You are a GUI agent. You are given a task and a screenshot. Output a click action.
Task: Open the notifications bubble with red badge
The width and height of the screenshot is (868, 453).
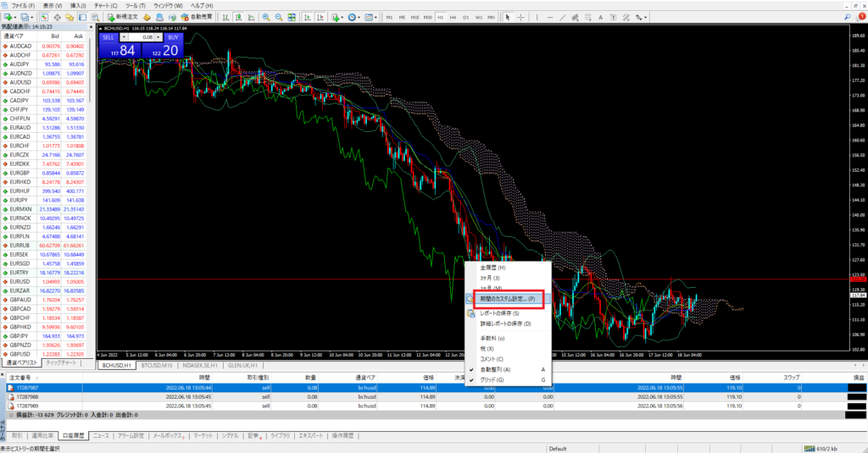861,17
